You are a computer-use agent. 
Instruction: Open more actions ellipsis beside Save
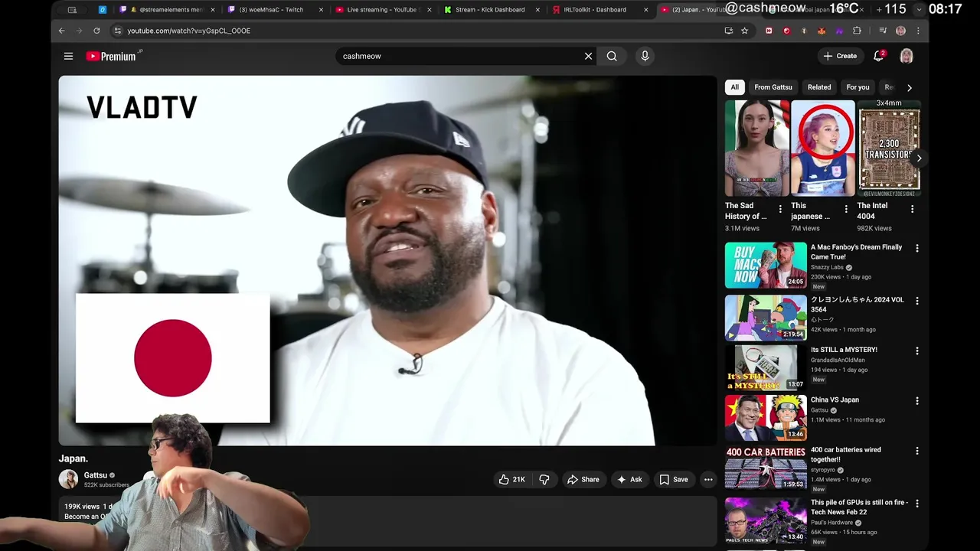[708, 480]
